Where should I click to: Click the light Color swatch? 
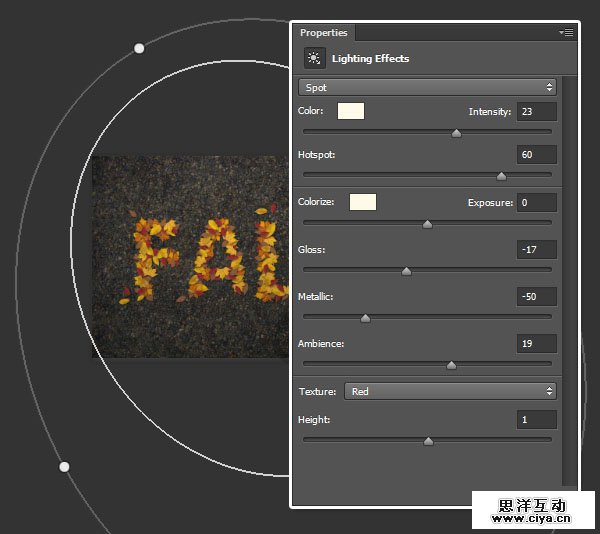point(351,111)
